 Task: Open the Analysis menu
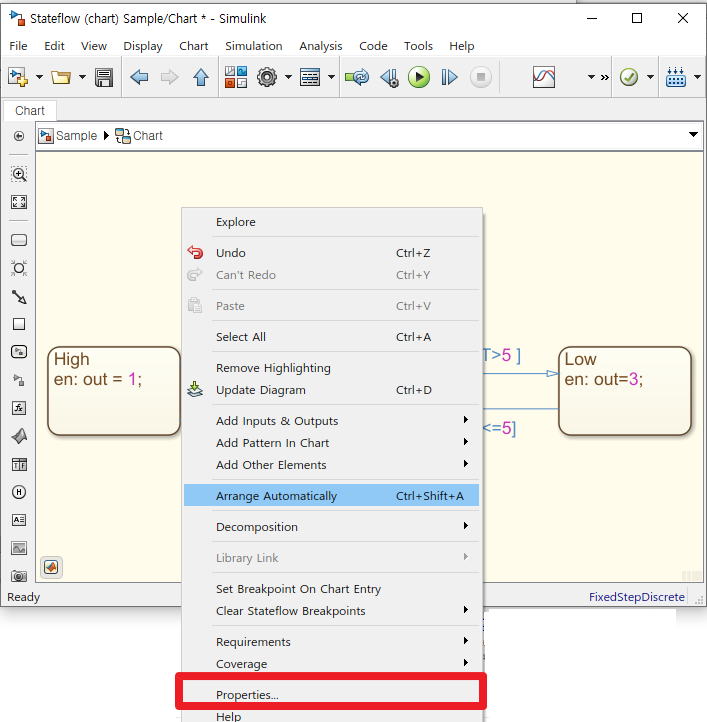321,46
